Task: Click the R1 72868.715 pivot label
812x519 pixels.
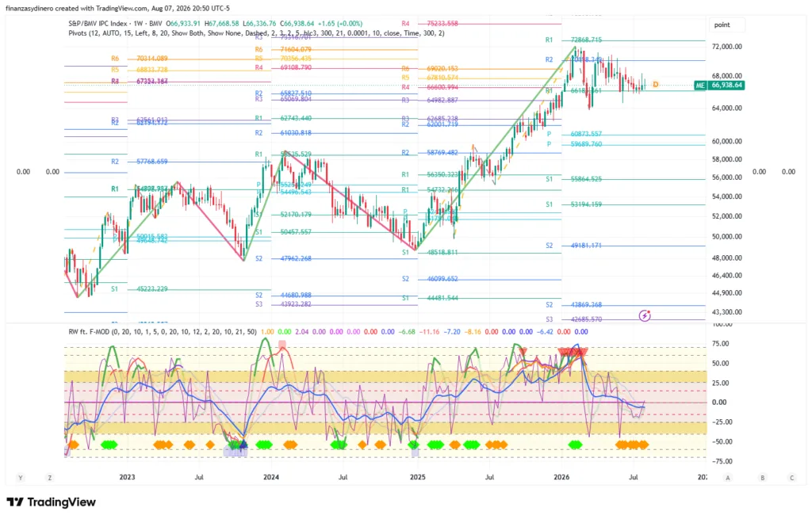Action: (574, 40)
